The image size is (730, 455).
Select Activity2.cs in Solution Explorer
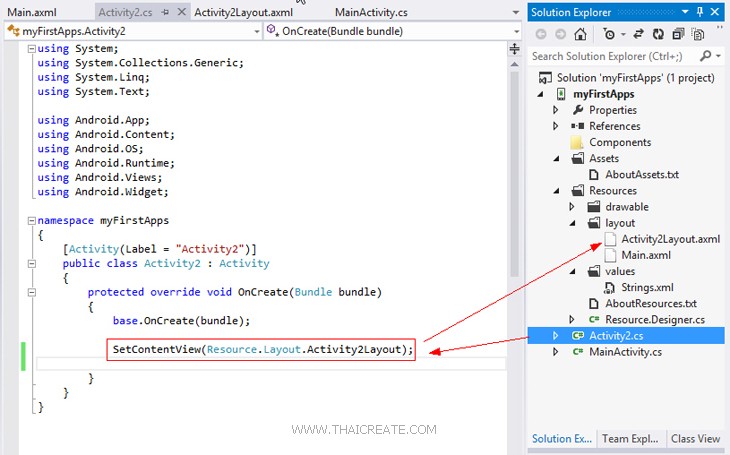click(x=616, y=336)
